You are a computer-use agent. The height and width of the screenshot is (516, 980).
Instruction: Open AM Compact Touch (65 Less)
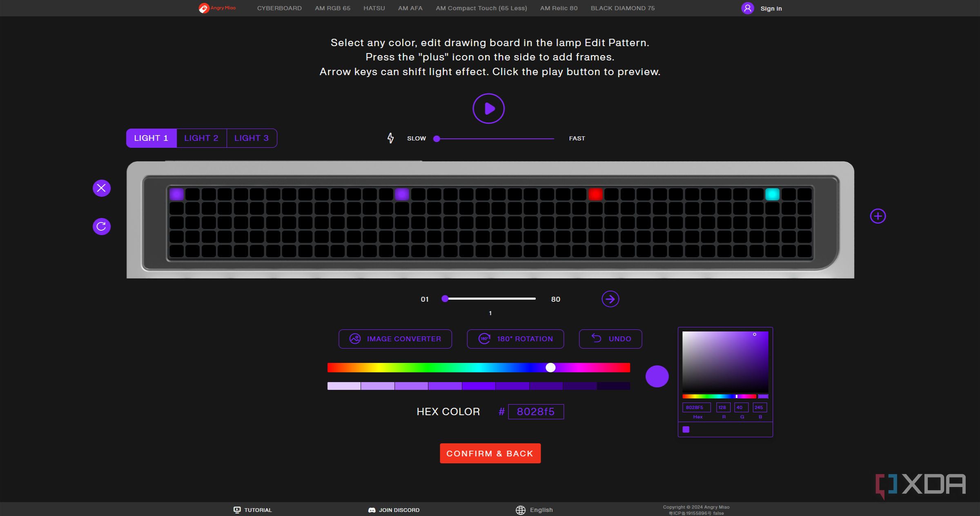pos(481,8)
